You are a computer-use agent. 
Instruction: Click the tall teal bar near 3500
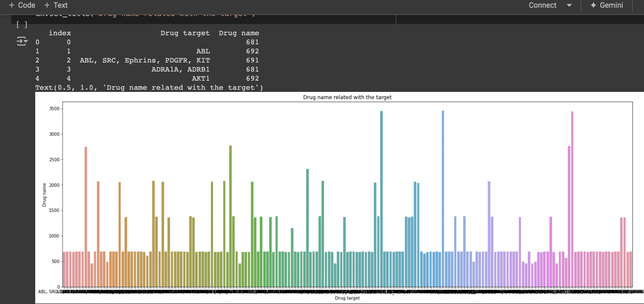point(381,187)
